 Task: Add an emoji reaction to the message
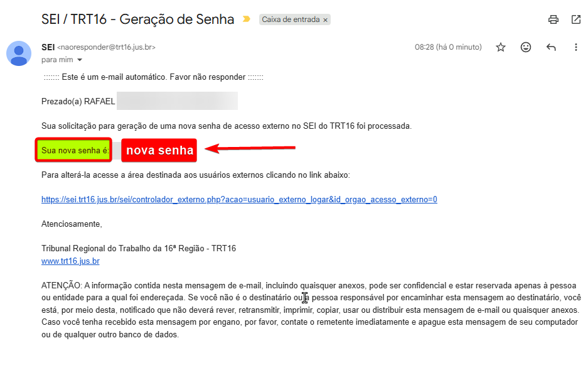click(526, 46)
